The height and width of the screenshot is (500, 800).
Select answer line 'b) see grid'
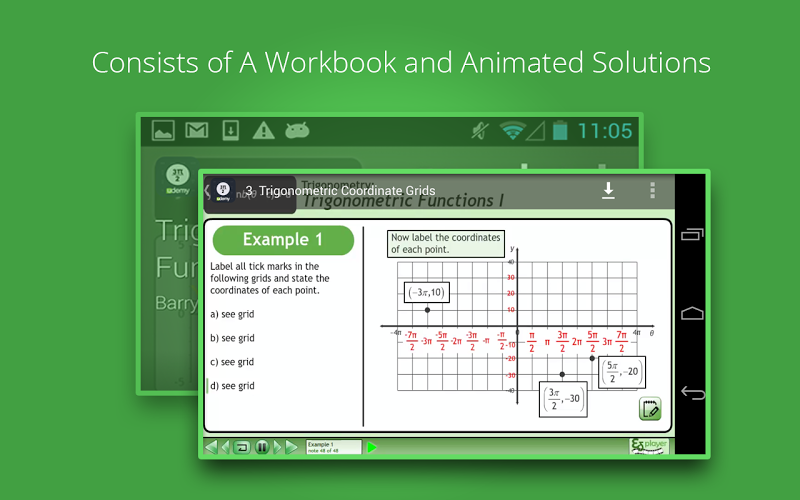pyautogui.click(x=232, y=338)
